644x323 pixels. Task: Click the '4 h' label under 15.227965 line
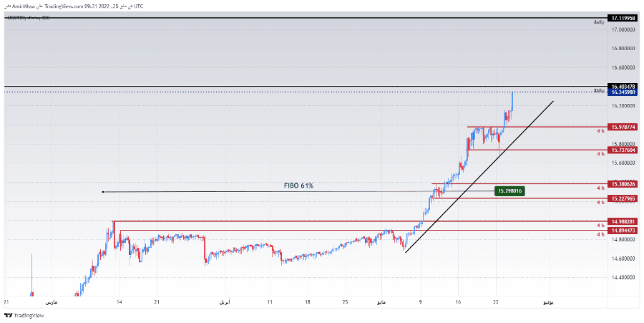[x=601, y=203]
